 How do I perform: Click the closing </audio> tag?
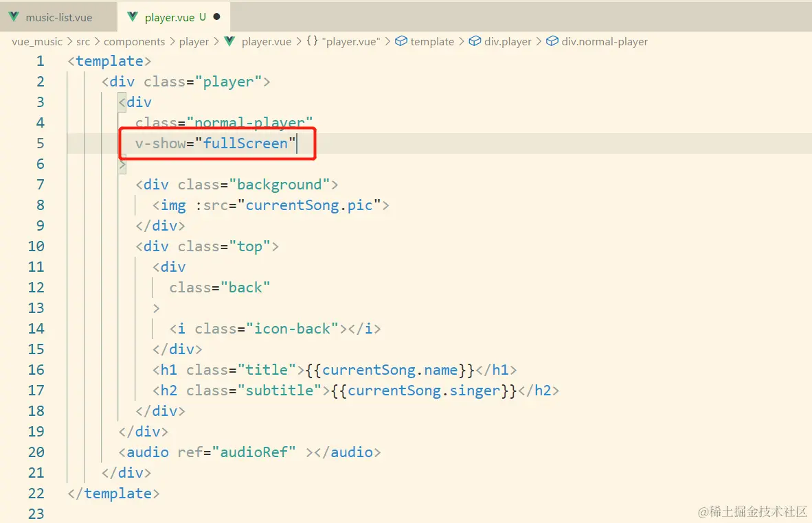(x=348, y=452)
